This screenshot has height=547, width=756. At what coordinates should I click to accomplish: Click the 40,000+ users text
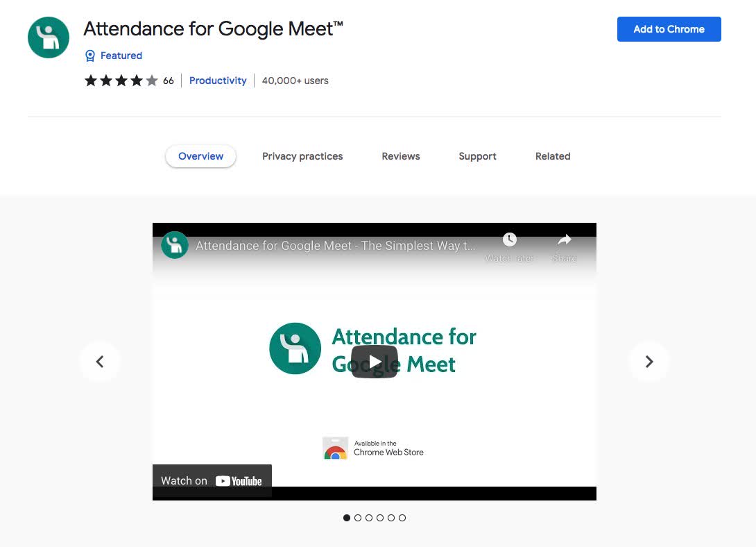(x=295, y=81)
